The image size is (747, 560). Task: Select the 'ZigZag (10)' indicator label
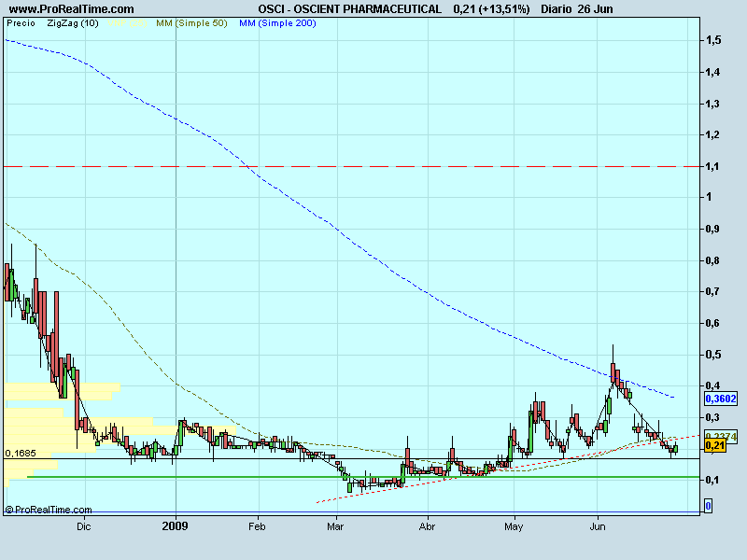73,23
